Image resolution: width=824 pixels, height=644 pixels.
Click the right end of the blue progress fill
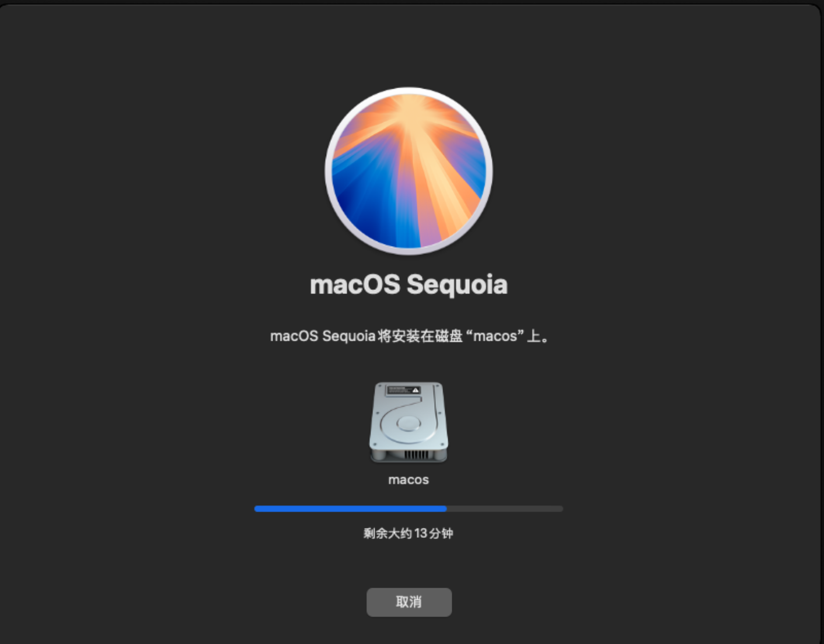point(445,509)
